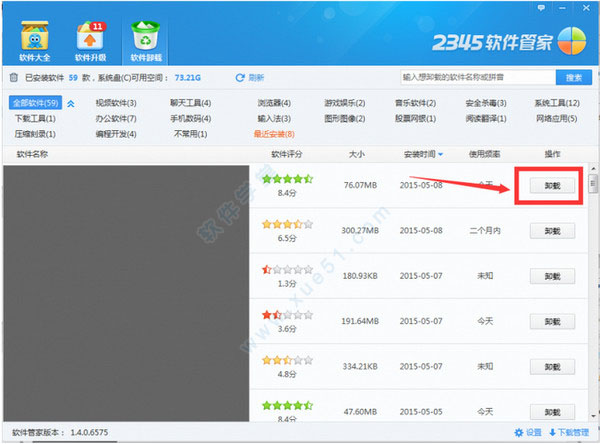Image resolution: width=600 pixels, height=444 pixels.
Task: Select the 浏览器(4) category
Action: click(274, 103)
